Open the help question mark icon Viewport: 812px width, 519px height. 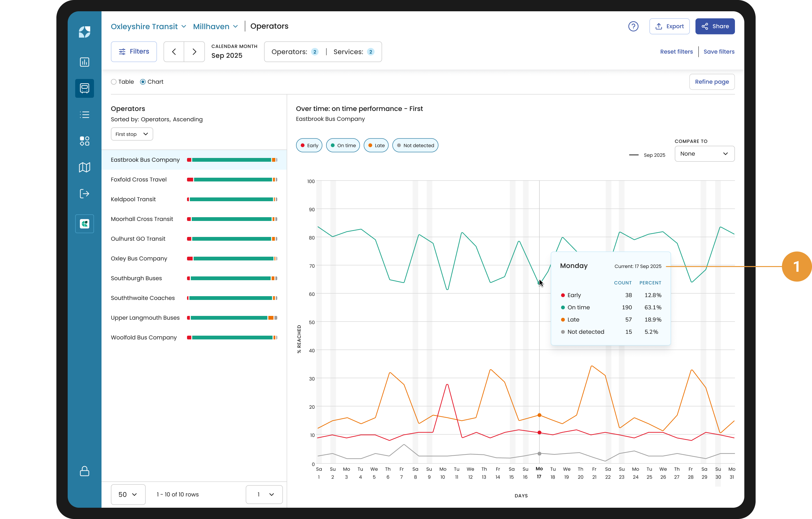click(633, 26)
